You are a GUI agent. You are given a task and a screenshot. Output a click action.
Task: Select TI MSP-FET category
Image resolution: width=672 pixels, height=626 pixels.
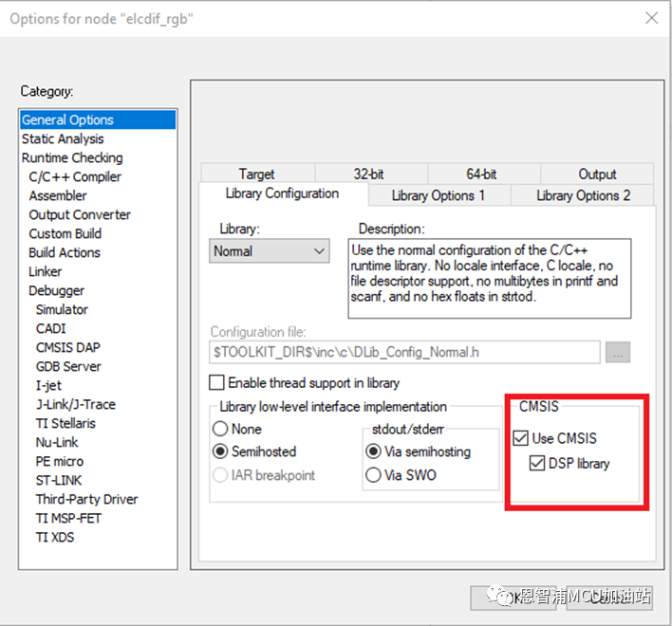(68, 518)
